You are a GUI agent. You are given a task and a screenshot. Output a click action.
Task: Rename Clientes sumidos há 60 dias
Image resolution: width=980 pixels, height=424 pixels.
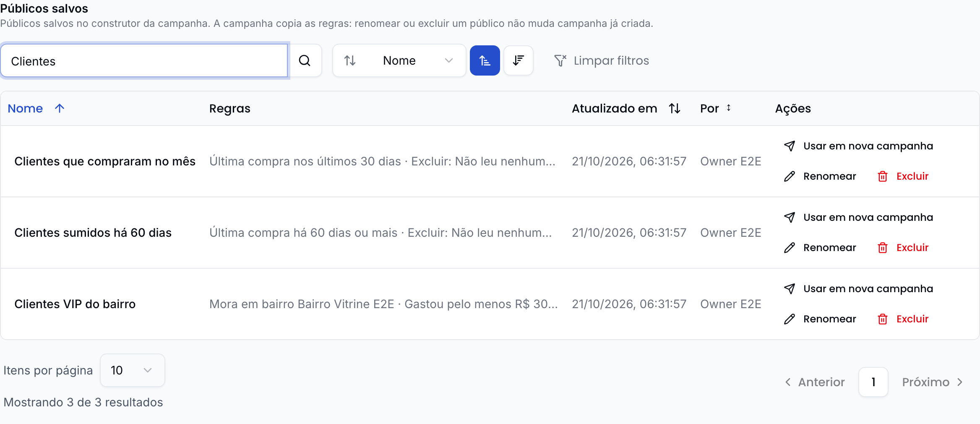tap(820, 248)
